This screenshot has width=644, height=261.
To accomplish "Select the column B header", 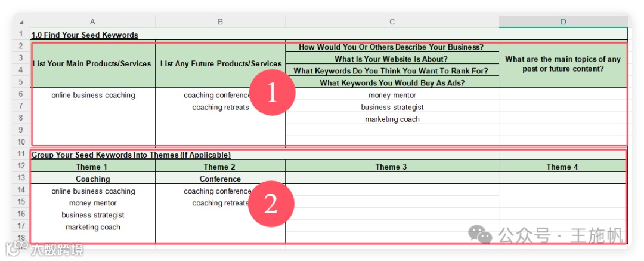I will (x=220, y=22).
